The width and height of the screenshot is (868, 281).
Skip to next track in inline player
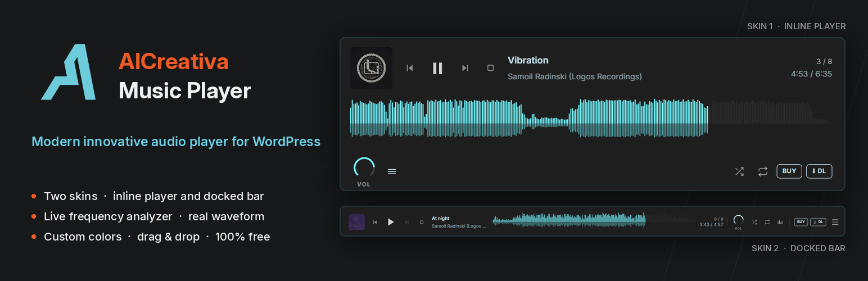point(465,68)
